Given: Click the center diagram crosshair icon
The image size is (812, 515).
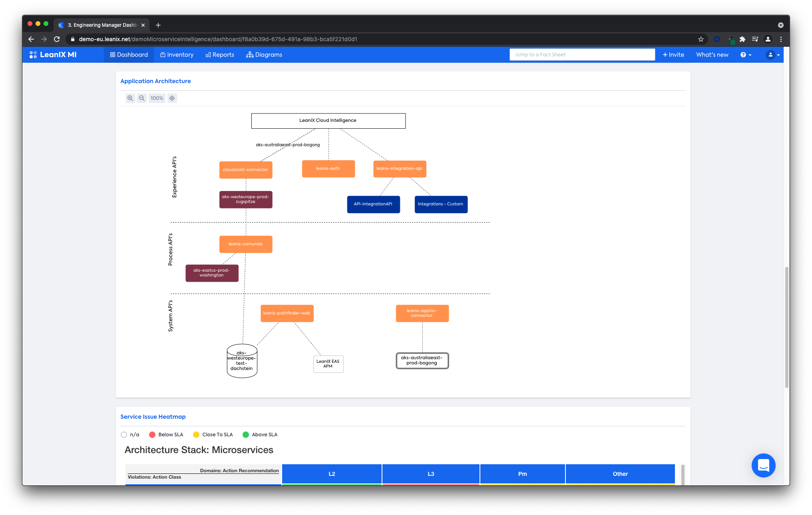Looking at the screenshot, I should [172, 98].
